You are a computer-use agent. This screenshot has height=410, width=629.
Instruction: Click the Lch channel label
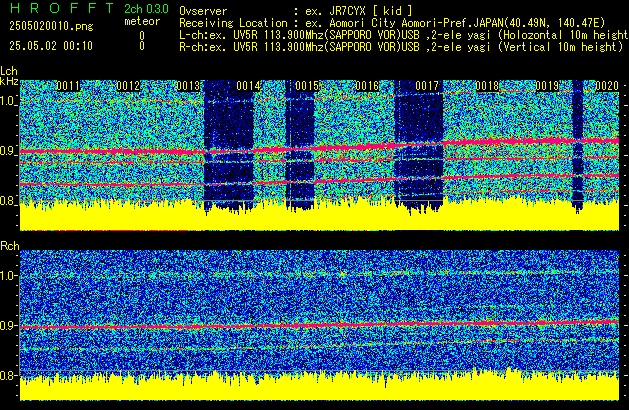tap(9, 71)
